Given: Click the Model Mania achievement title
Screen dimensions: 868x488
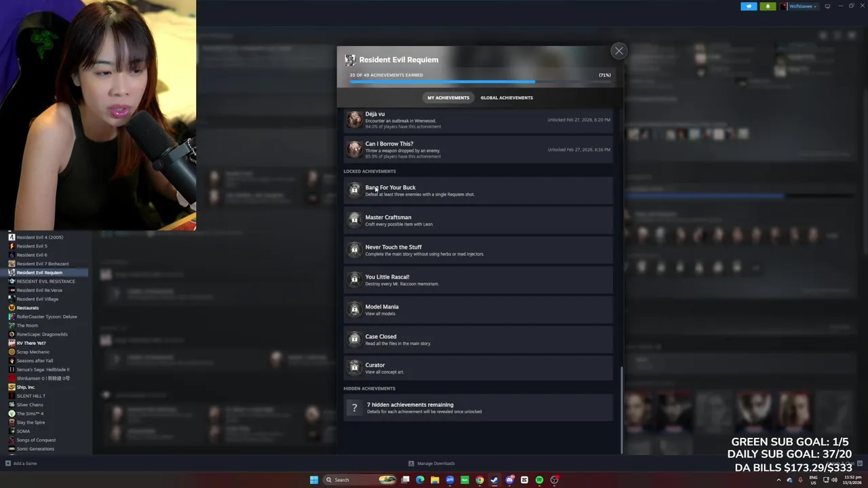Looking at the screenshot, I should click(382, 307).
